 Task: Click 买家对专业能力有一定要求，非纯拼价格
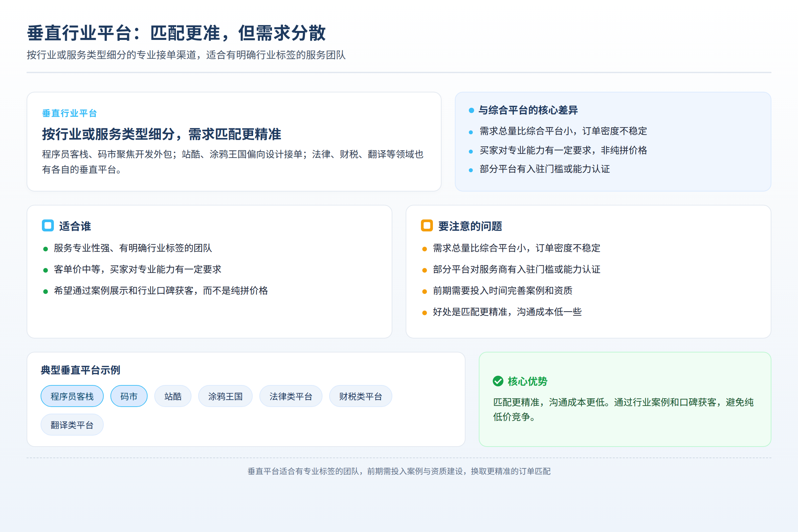pyautogui.click(x=563, y=150)
